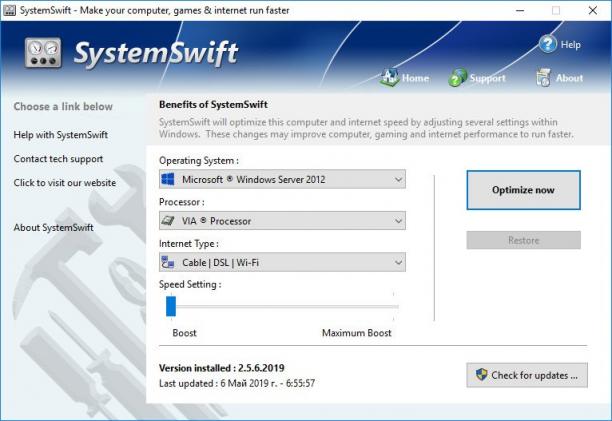Open the Operating System dropdown
This screenshot has height=421, width=612.
[282, 179]
